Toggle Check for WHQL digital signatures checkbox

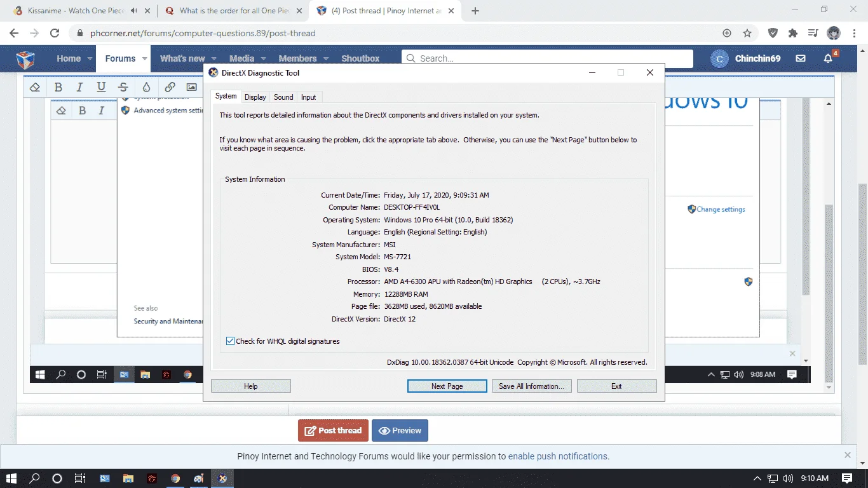[x=230, y=341]
